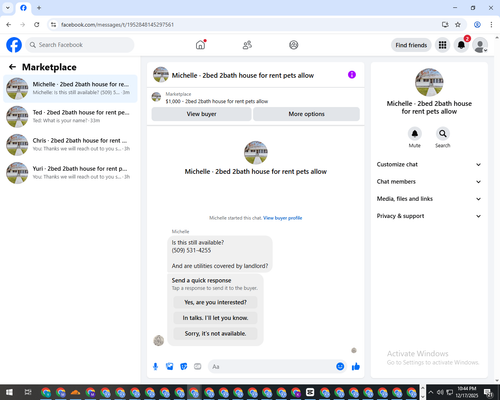Open the Michelle conversation in the list

70,89
